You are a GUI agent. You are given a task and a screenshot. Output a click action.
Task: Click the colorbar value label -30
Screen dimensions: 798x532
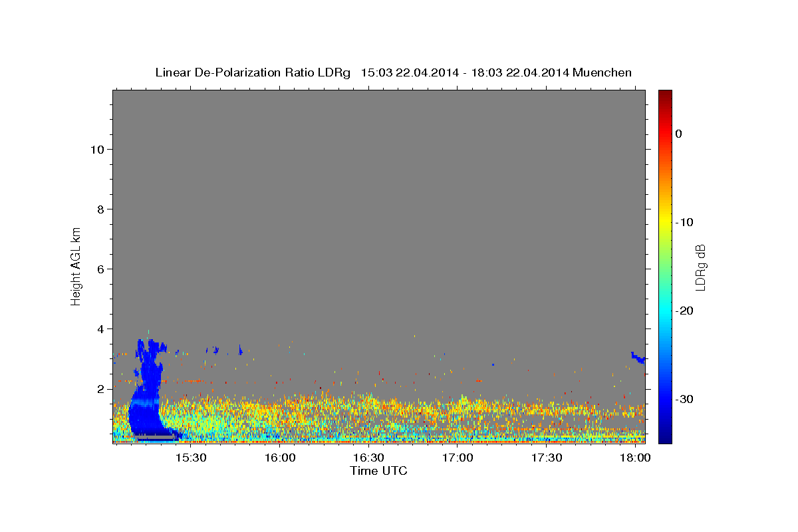tap(684, 399)
